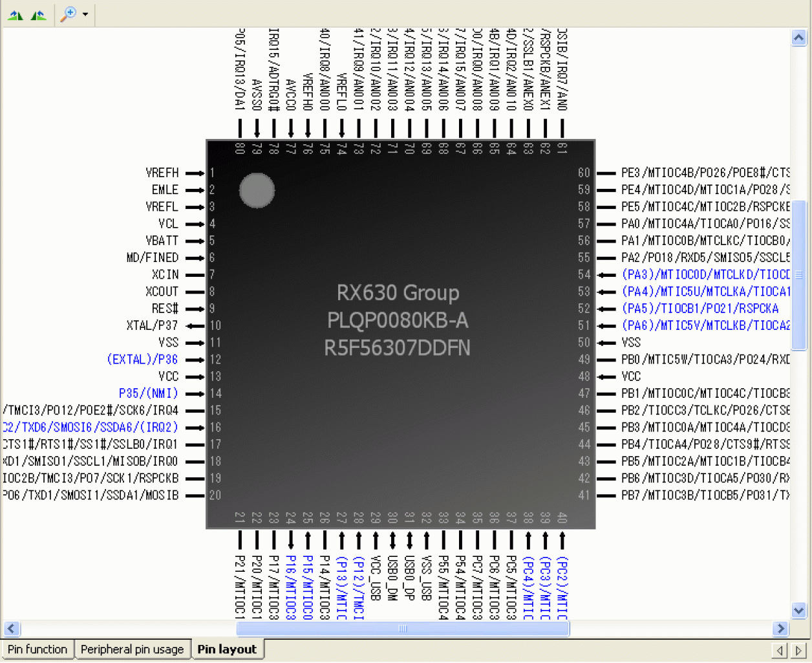
Task: Select the P35/(NMI) pin label
Action: click(x=148, y=393)
